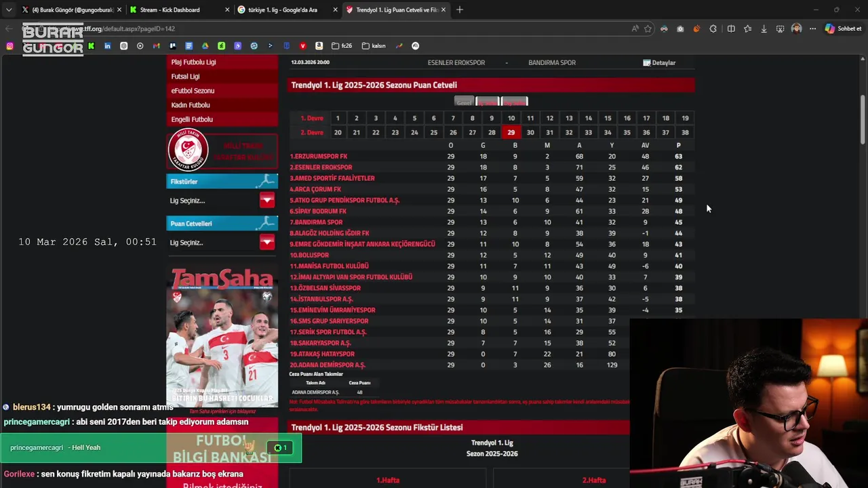Select week 19 in standings
This screenshot has width=868, height=488.
(x=685, y=118)
